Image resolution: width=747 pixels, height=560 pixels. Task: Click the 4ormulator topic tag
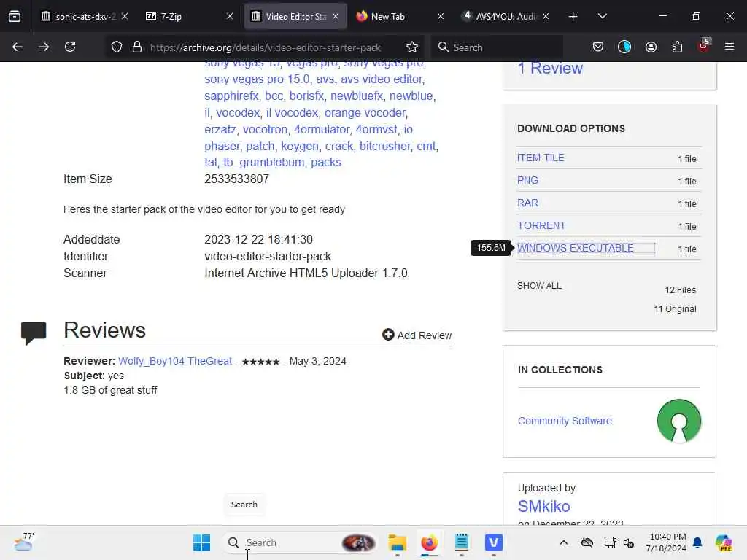pyautogui.click(x=322, y=130)
